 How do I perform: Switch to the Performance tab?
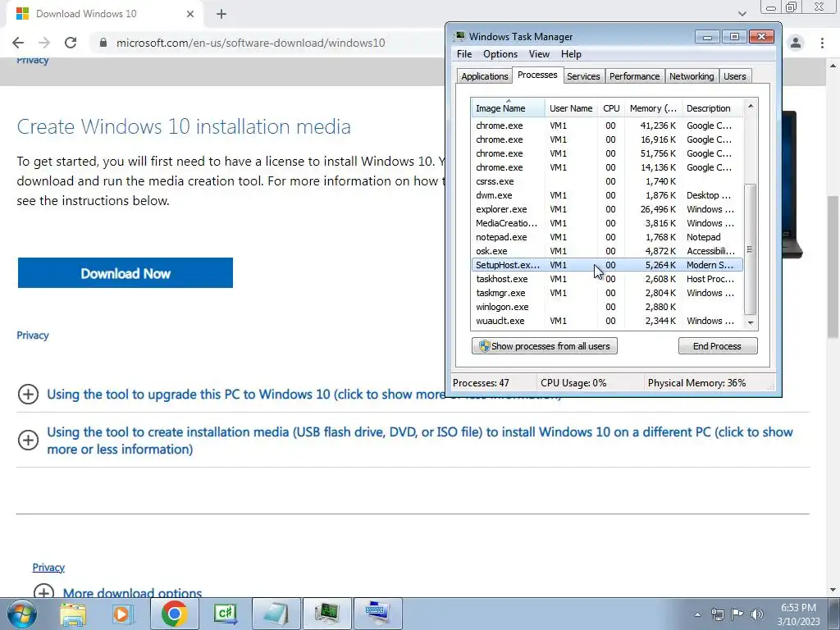pyautogui.click(x=634, y=76)
